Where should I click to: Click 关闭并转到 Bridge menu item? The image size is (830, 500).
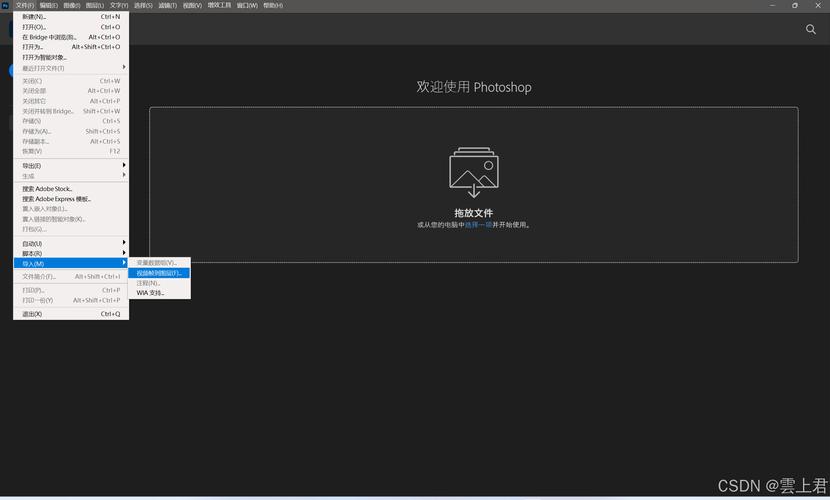[x=71, y=111]
